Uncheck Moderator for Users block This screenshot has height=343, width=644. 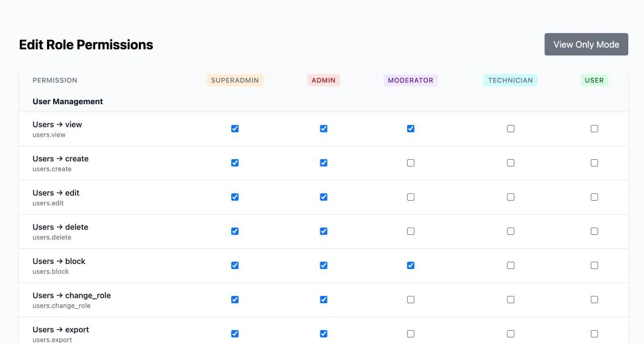click(x=410, y=265)
